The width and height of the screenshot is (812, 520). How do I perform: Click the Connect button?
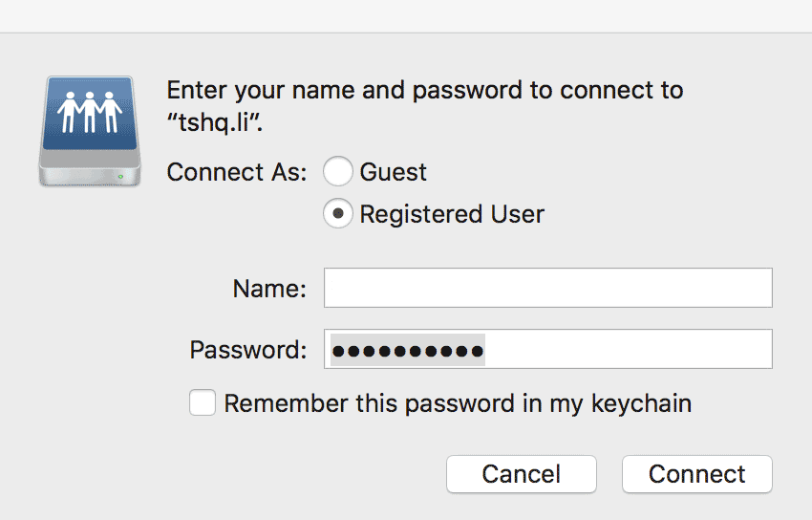click(697, 474)
